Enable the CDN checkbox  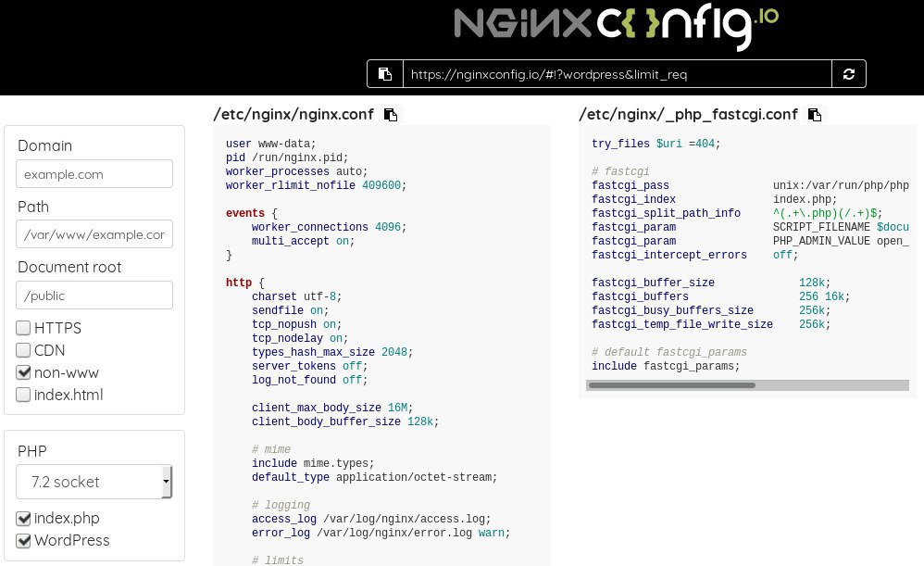(x=23, y=350)
